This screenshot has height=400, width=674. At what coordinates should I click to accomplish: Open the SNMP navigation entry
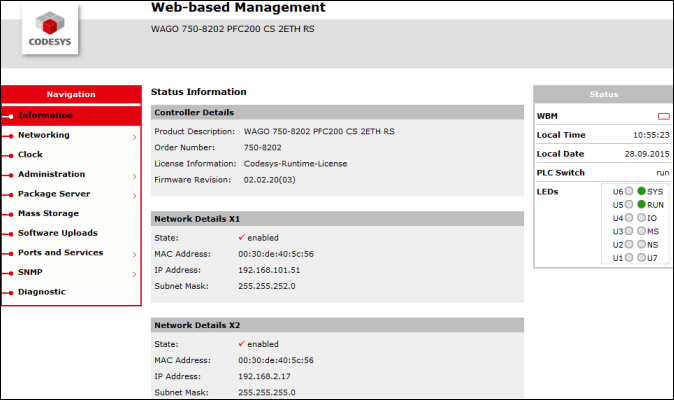30,272
